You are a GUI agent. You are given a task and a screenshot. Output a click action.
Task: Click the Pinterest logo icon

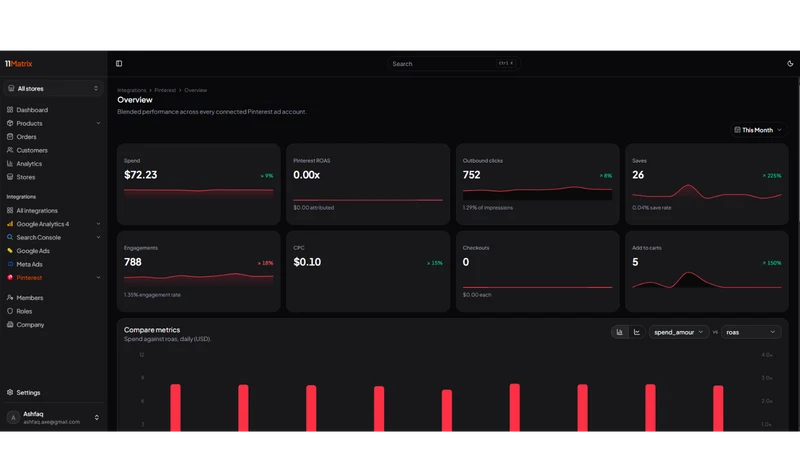10,278
